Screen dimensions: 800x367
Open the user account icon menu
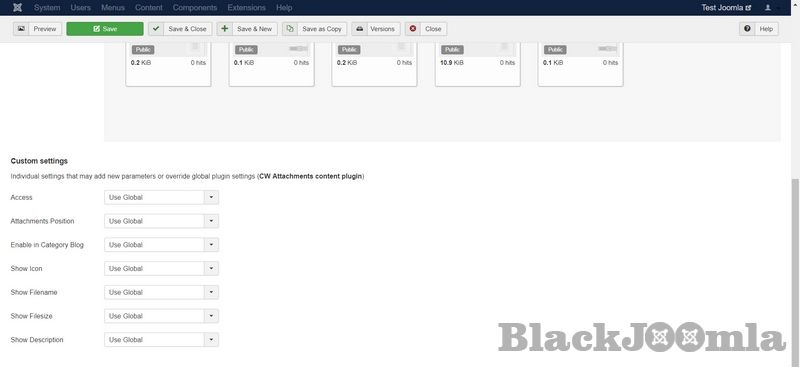pos(768,8)
